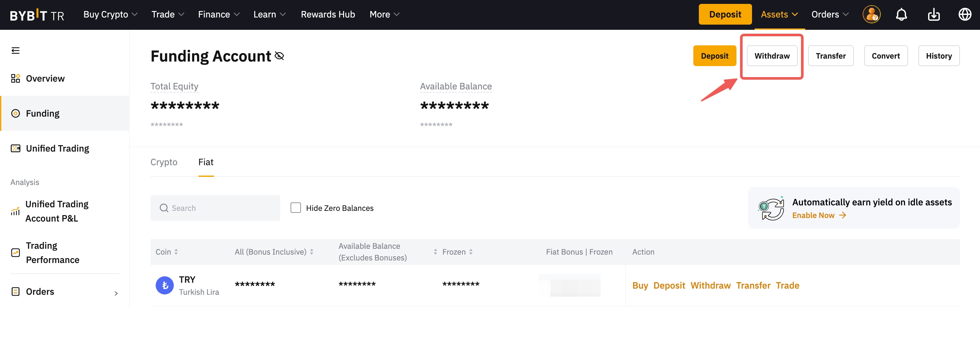Expand Orders in the sidebar
Viewport: 980px width, 344px height.
point(65,292)
